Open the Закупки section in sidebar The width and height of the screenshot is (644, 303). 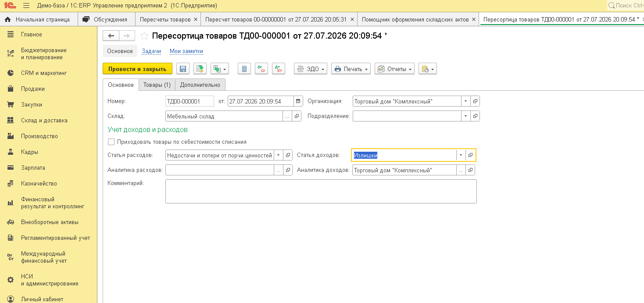point(32,105)
